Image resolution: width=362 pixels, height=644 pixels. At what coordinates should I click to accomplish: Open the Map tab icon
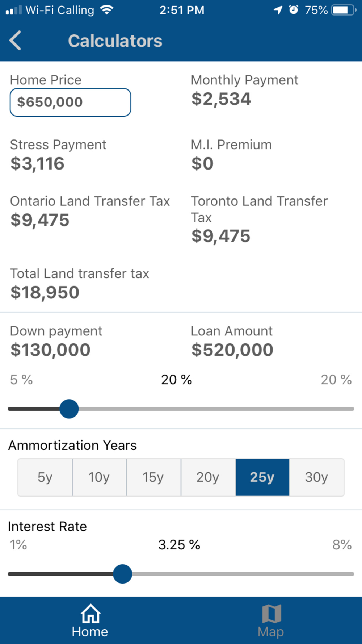[x=271, y=614]
